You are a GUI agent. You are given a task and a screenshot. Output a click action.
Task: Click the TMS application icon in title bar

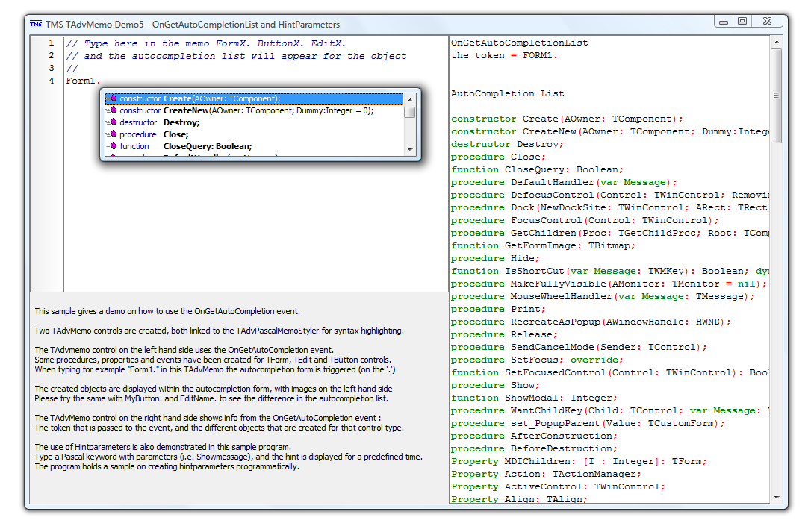click(36, 24)
